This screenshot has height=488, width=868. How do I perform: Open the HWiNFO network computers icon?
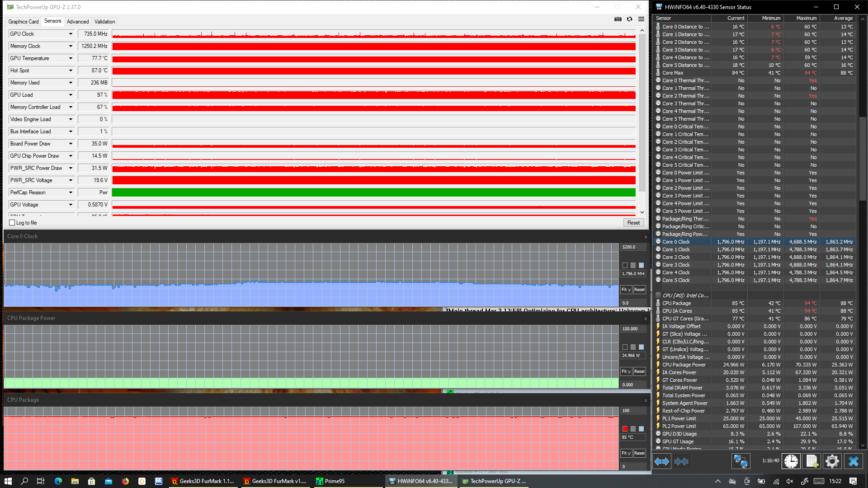click(x=741, y=461)
